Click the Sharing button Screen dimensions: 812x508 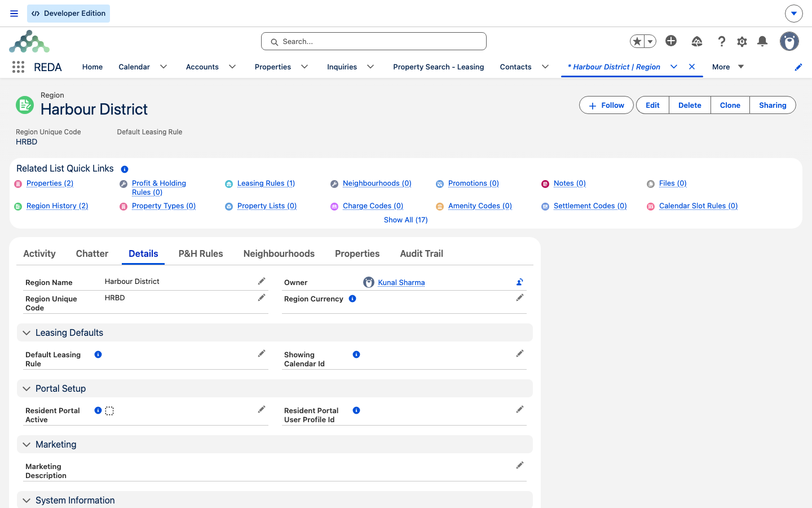pos(773,106)
